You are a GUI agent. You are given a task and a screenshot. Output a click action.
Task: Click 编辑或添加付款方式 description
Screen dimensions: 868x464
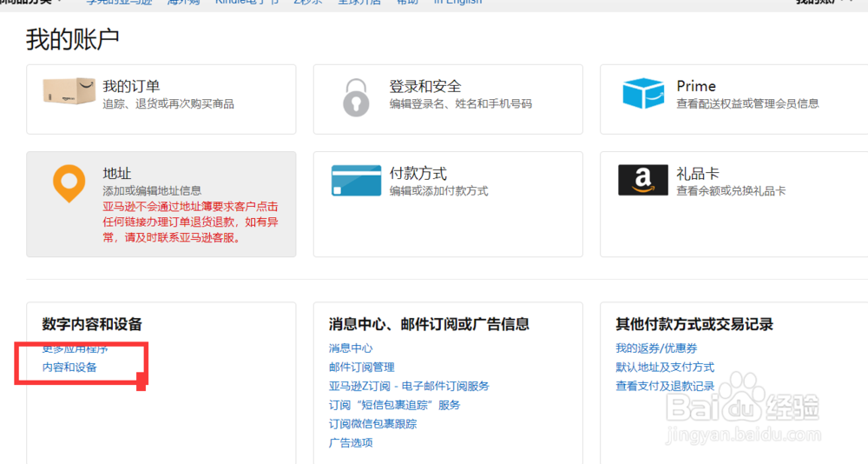(438, 190)
